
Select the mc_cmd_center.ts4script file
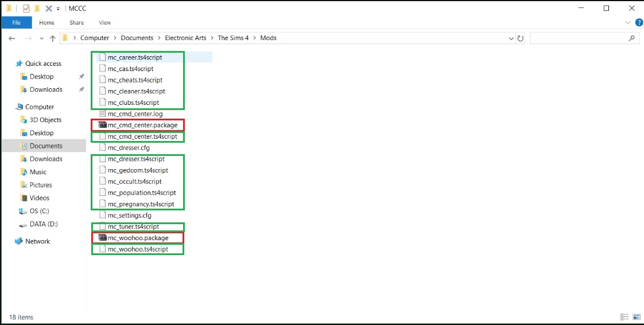click(x=142, y=136)
